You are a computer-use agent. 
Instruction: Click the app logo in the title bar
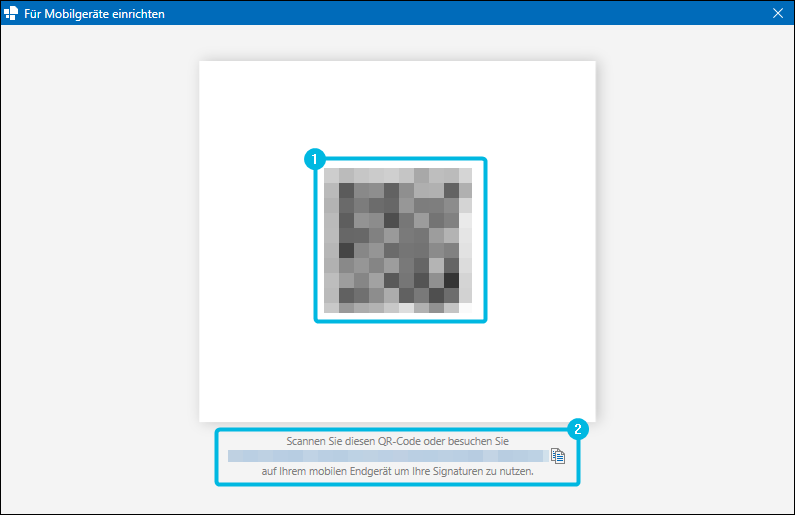click(x=11, y=13)
